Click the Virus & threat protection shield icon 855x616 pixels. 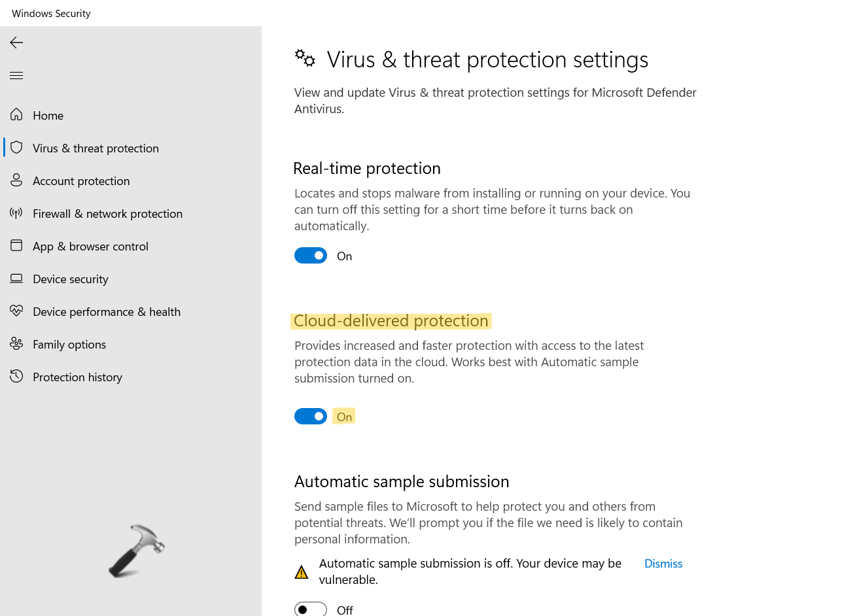tap(16, 148)
